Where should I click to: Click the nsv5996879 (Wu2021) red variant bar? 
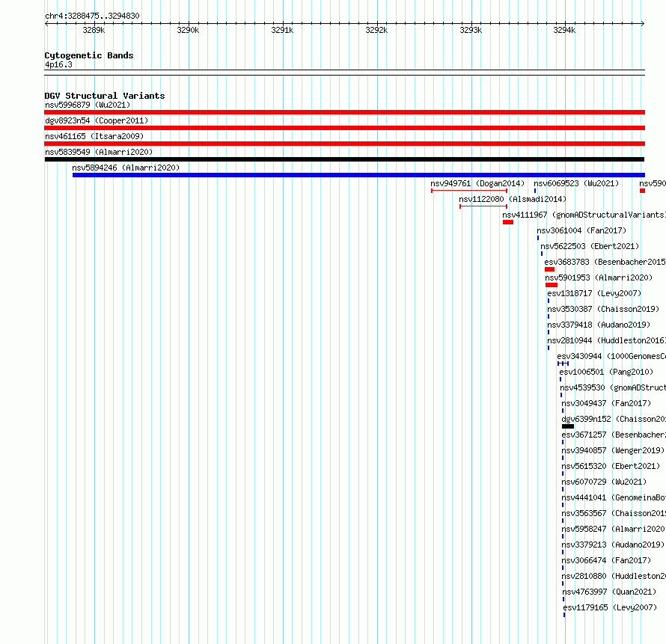pyautogui.click(x=344, y=112)
